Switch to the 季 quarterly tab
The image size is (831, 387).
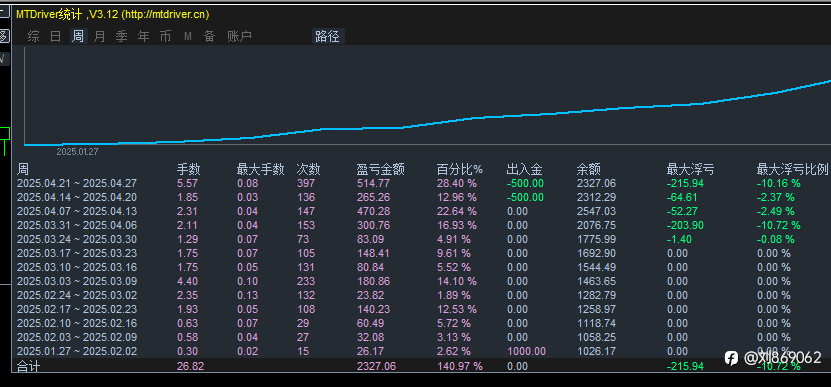click(122, 37)
